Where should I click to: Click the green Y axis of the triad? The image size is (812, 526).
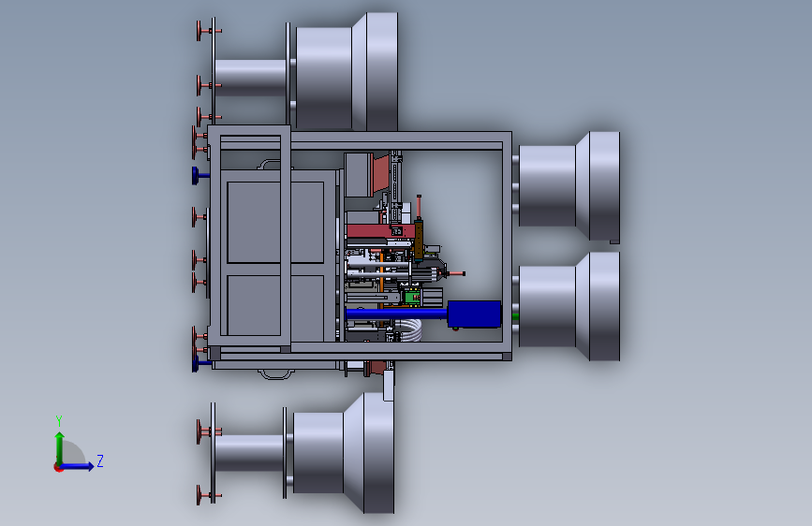click(x=60, y=447)
